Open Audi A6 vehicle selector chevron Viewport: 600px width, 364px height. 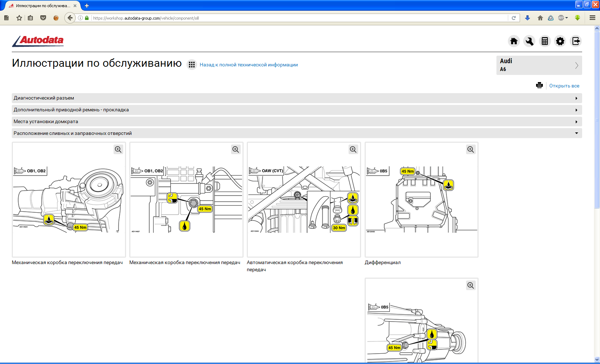576,65
